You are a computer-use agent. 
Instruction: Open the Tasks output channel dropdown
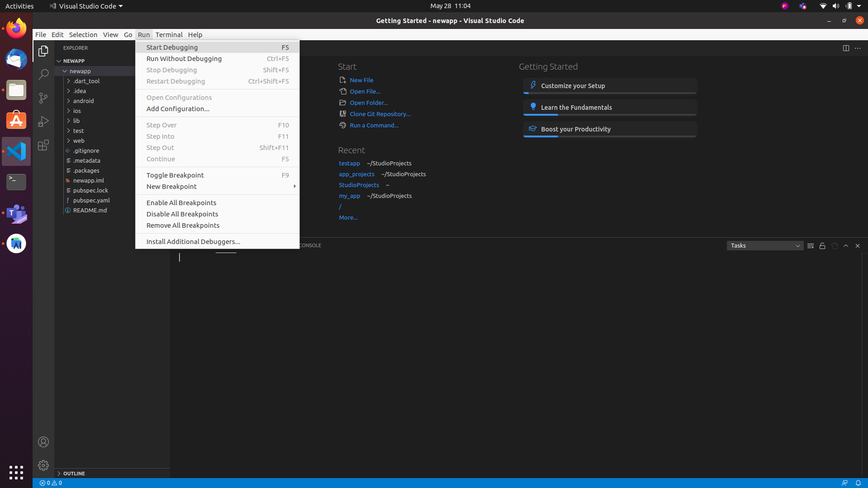[765, 246]
